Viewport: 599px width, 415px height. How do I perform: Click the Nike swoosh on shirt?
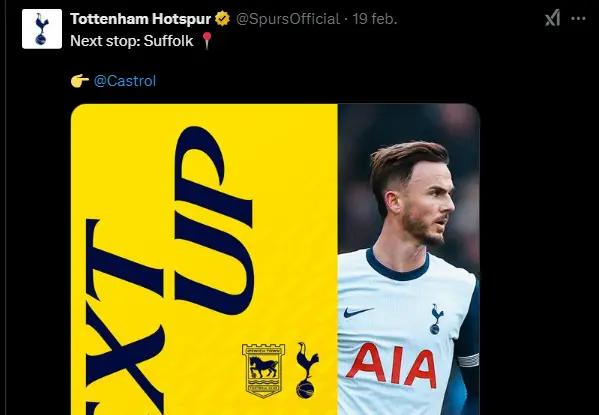(x=358, y=312)
